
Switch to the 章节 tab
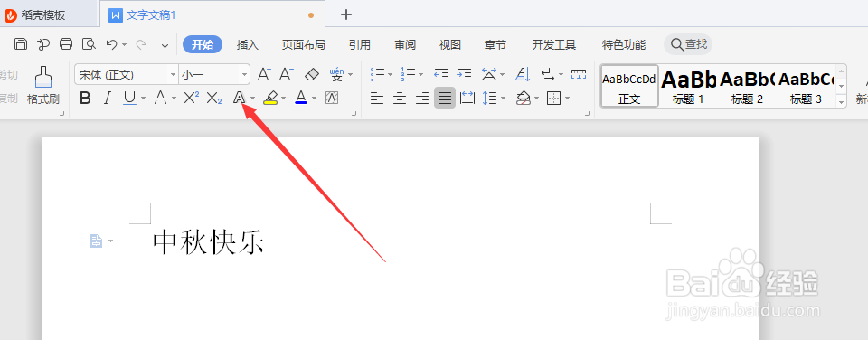pyautogui.click(x=495, y=45)
